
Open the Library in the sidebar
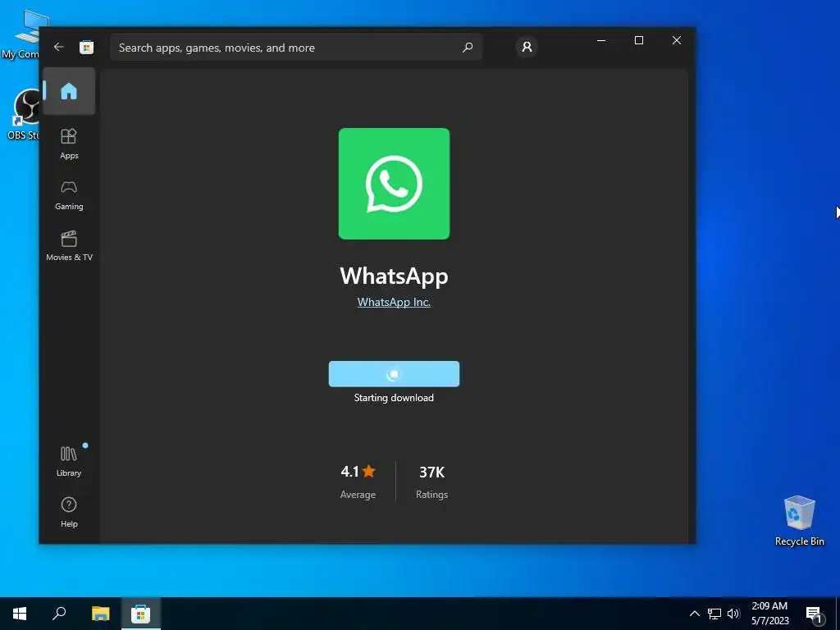point(69,461)
